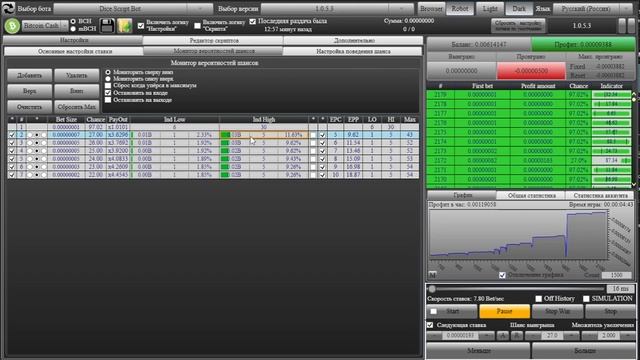
Task: Select the Dark theme button
Action: click(519, 9)
